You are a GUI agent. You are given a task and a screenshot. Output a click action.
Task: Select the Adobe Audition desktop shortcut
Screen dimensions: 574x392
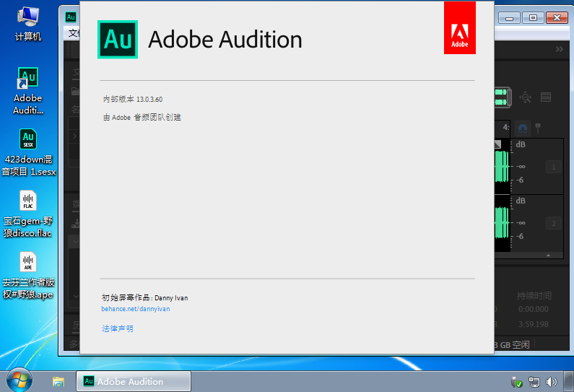28,91
